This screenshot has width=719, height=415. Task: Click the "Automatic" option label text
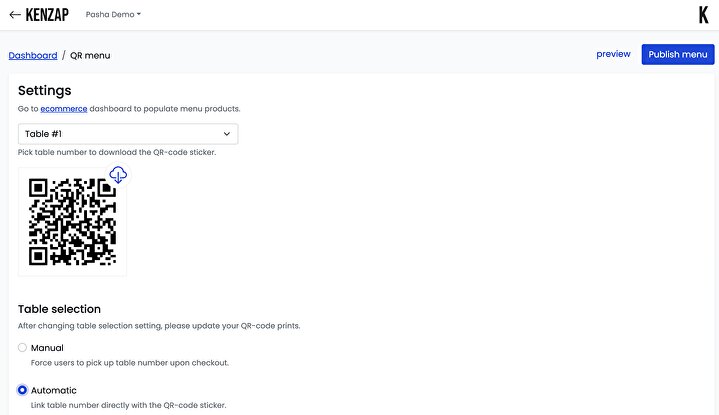(54, 390)
